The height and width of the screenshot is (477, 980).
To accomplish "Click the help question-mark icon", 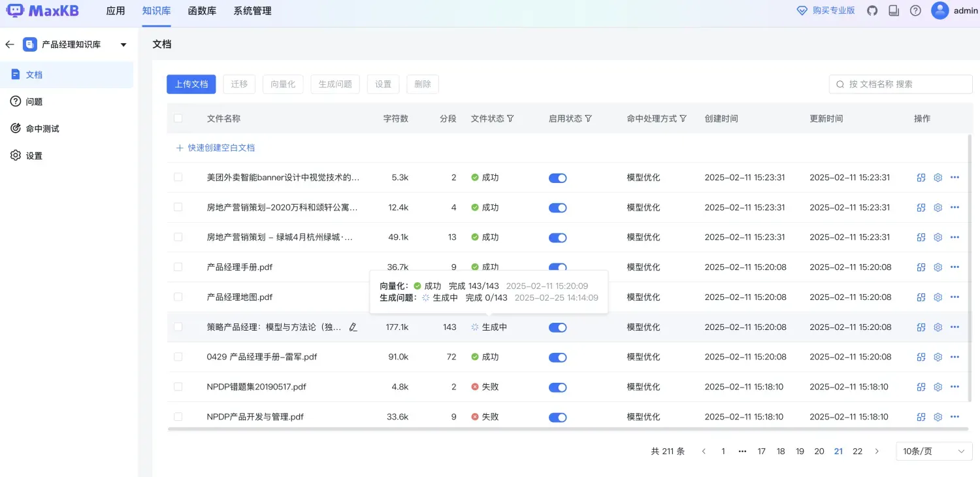I will click(x=915, y=10).
